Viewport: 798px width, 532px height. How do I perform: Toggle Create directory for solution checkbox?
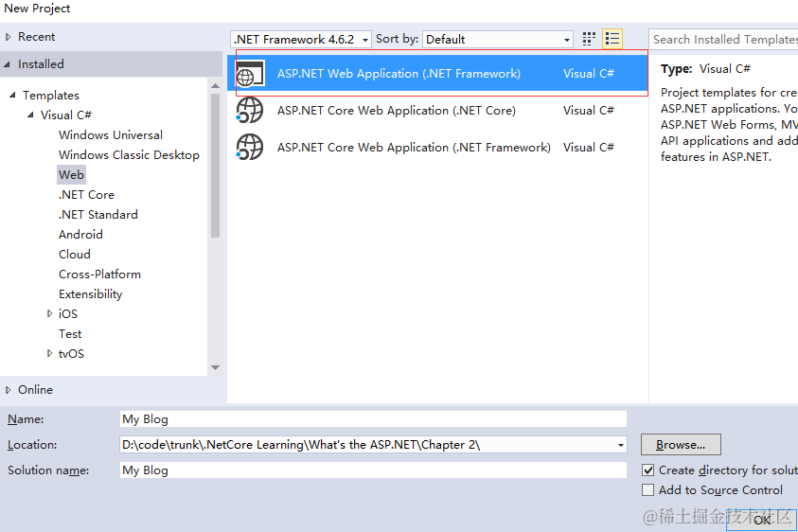tap(647, 470)
